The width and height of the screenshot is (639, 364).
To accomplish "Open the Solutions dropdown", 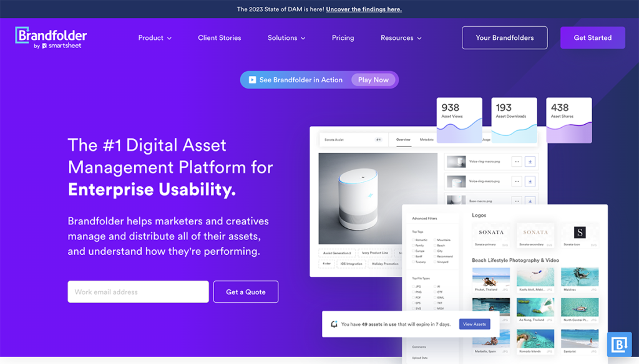I will coord(286,37).
